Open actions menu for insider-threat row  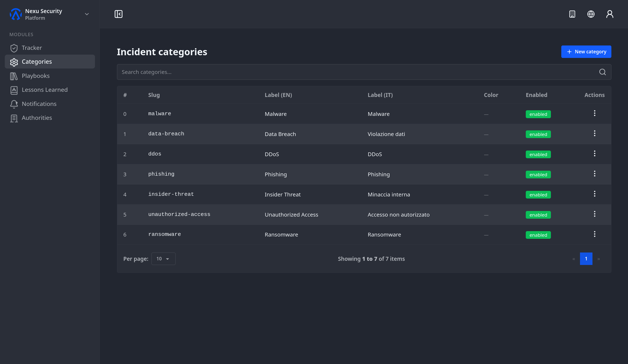(595, 194)
